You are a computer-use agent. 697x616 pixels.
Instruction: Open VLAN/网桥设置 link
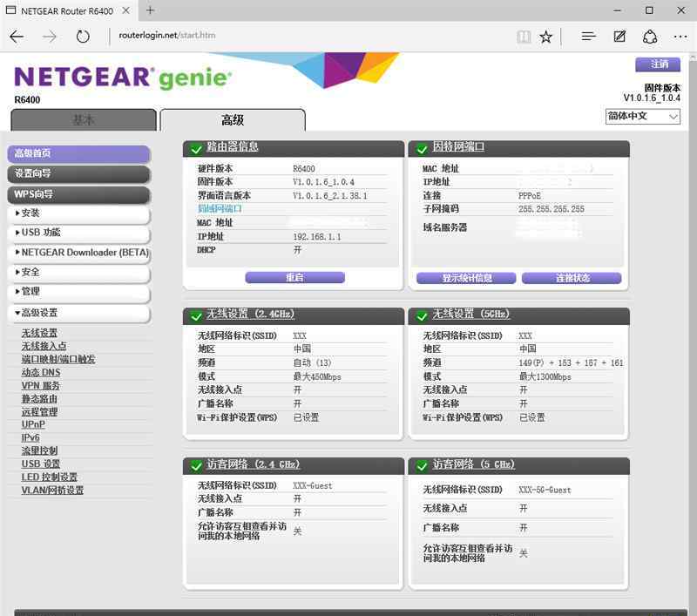pos(52,491)
